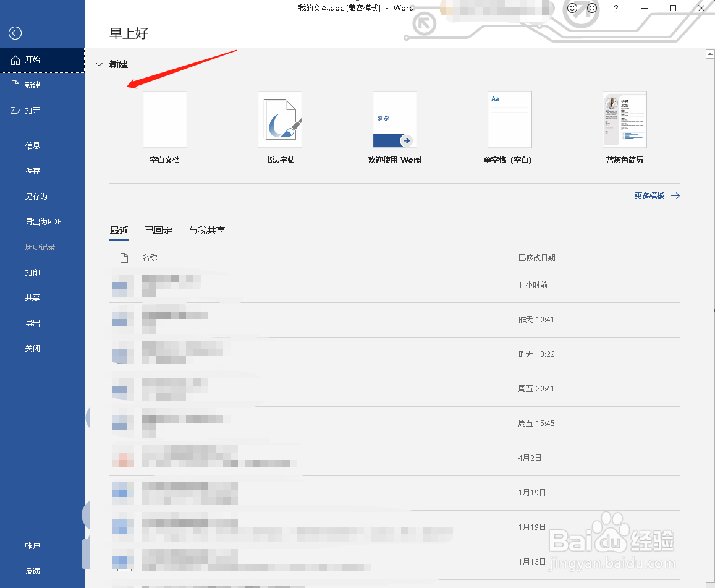Click the scrollbar up arrow

click(710, 54)
